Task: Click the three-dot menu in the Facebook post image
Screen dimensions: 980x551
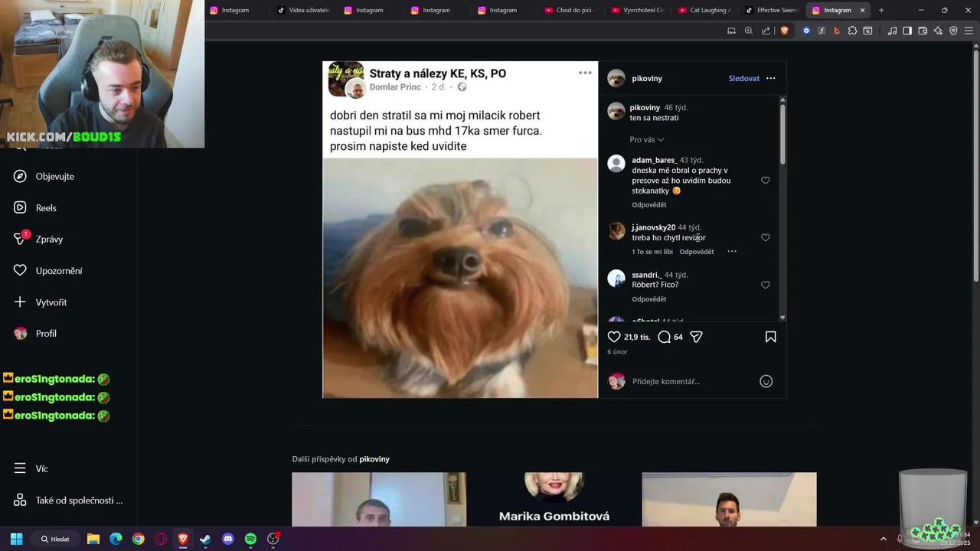Action: [x=585, y=73]
